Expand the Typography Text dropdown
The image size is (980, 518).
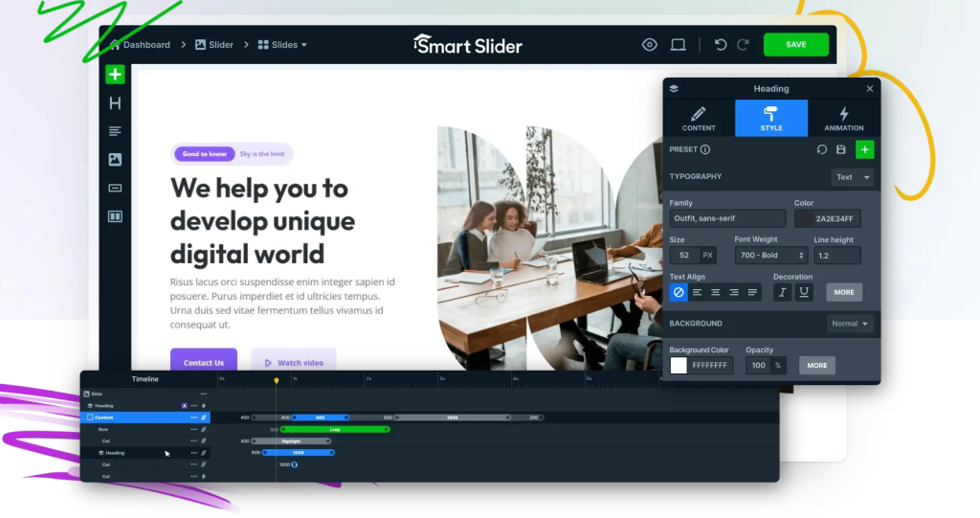[853, 177]
